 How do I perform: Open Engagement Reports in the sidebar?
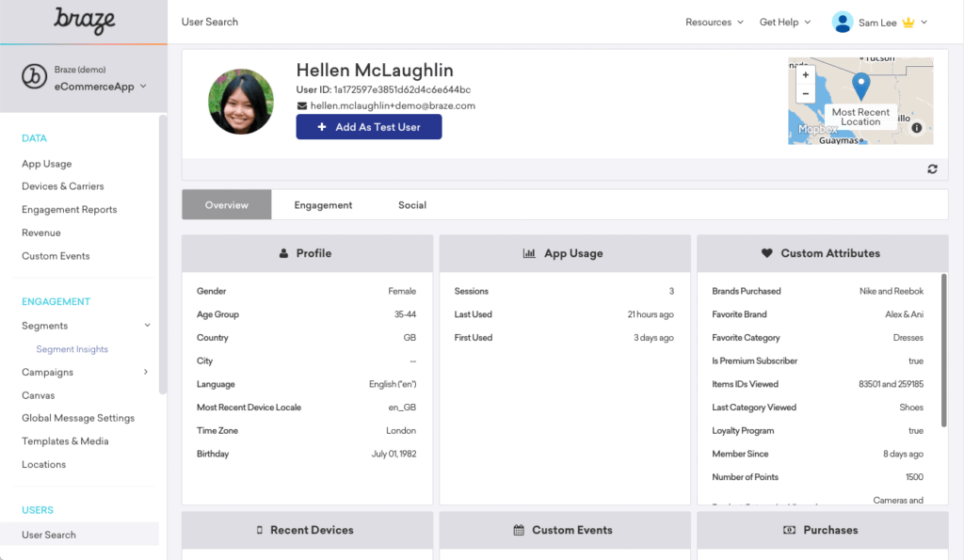70,210
